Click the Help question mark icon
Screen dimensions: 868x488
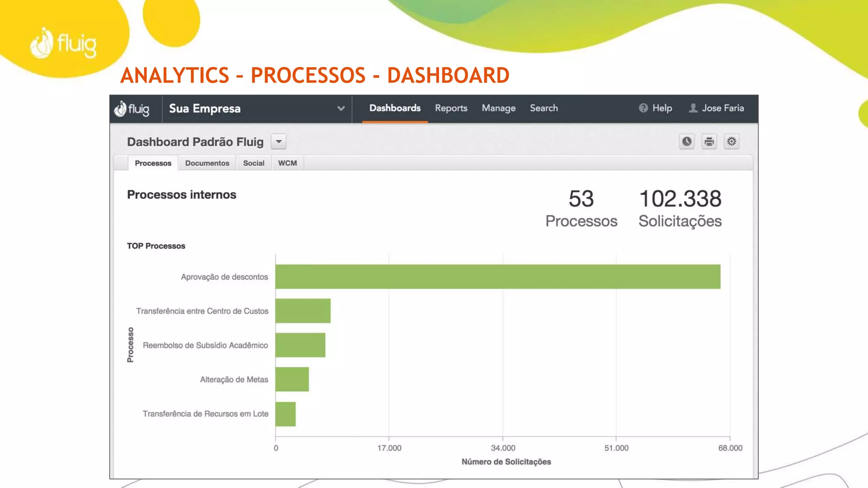click(x=643, y=108)
